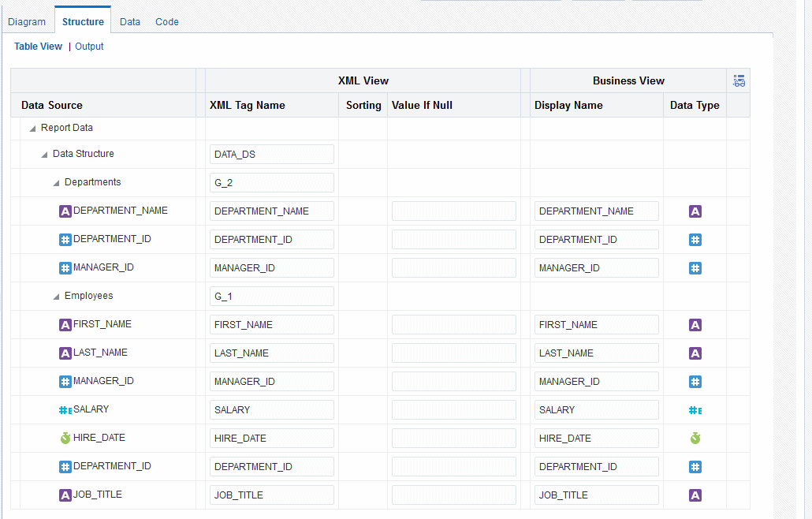Image resolution: width=812 pixels, height=519 pixels.
Task: Click the Data Type icon for FIRST_NAME row
Action: pos(695,324)
